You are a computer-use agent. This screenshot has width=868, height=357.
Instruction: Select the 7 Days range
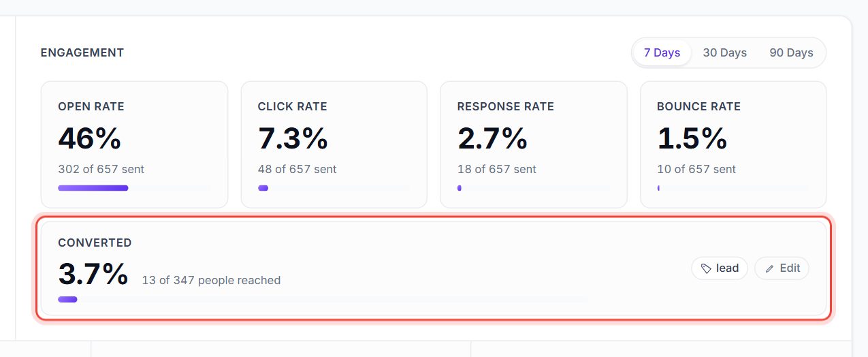click(x=662, y=52)
